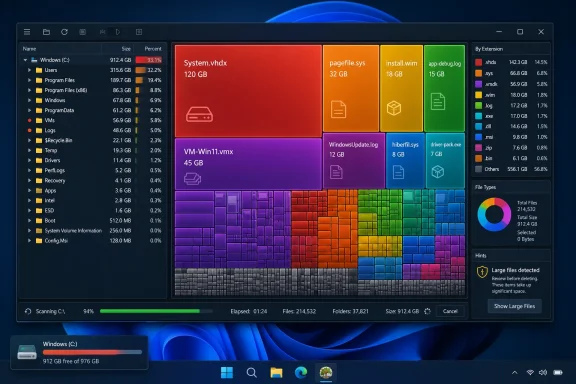Click the stacked disk icon on VM-Win11.vmx tile
The width and height of the screenshot is (576, 384).
pyautogui.click(x=192, y=179)
